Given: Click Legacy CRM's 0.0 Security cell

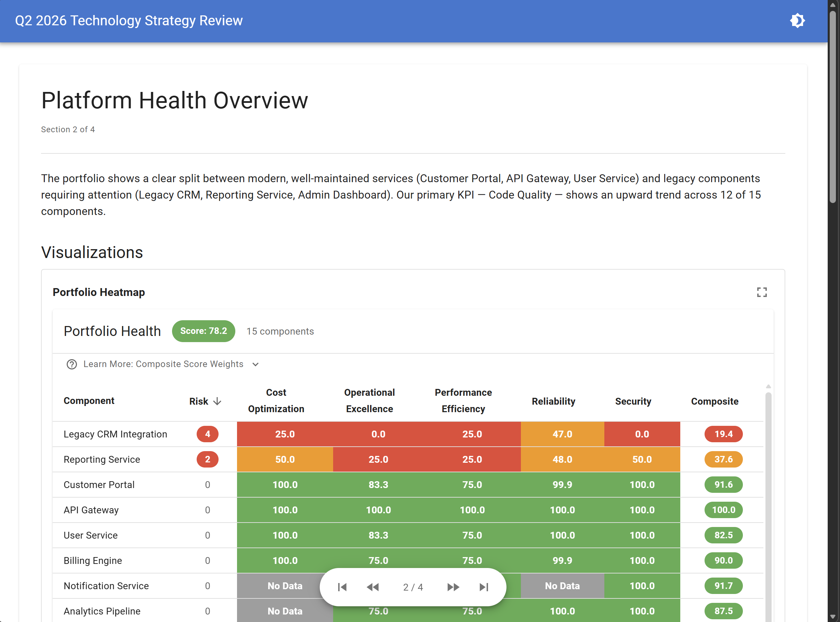Looking at the screenshot, I should click(642, 434).
